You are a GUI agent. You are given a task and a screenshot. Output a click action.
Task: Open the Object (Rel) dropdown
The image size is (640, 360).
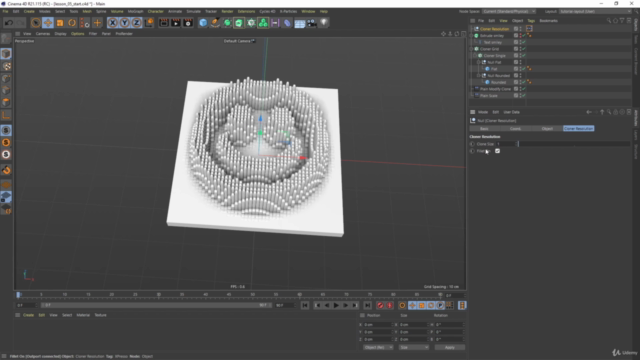click(x=378, y=347)
